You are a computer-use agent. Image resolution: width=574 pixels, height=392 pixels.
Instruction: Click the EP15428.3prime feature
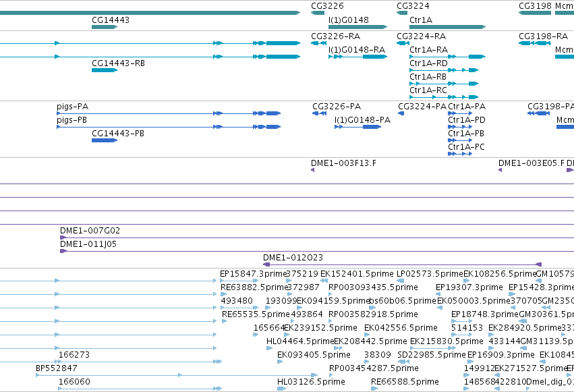(512, 294)
